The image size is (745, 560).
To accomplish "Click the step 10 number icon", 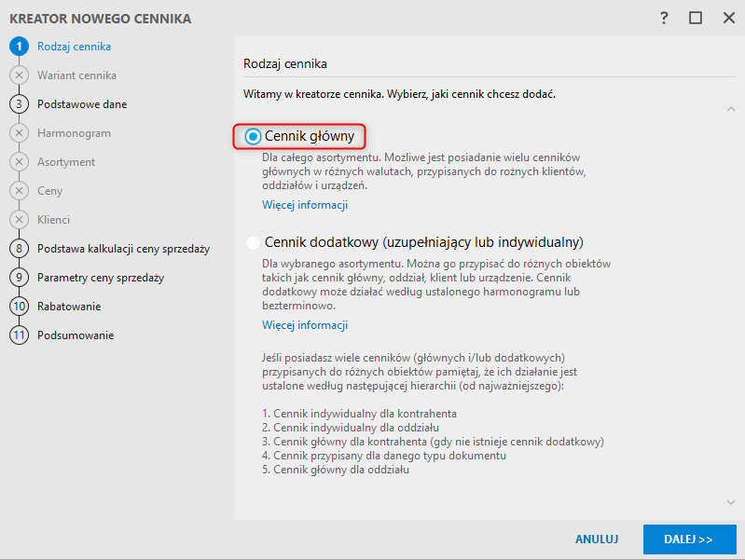I will click(x=19, y=307).
